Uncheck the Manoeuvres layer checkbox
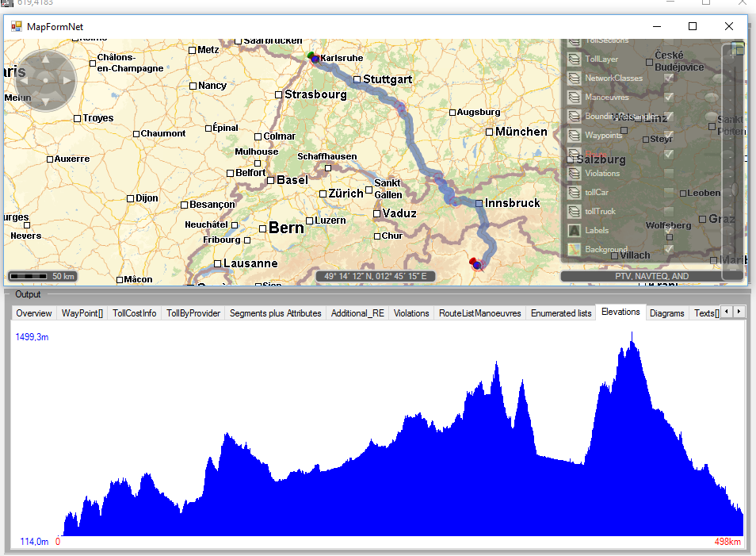756x556 pixels. coord(669,98)
